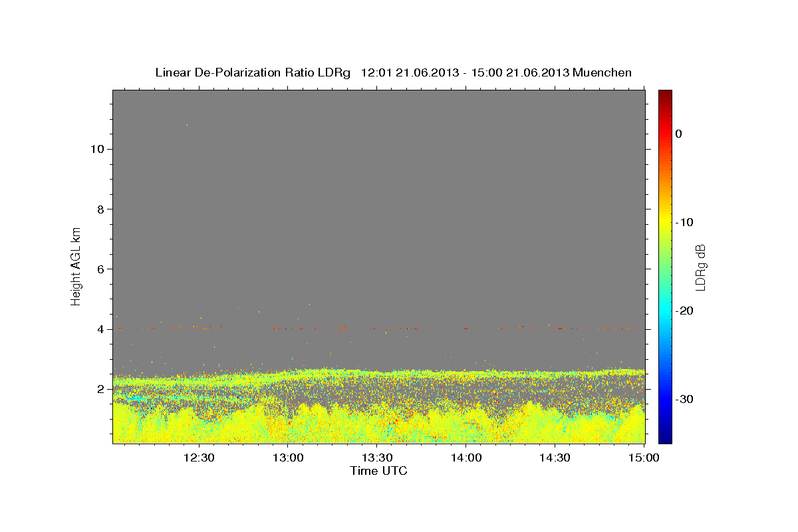Image resolution: width=798 pixels, height=532 pixels.
Task: Click the LDRg dB colorbar label
Action: 700,267
